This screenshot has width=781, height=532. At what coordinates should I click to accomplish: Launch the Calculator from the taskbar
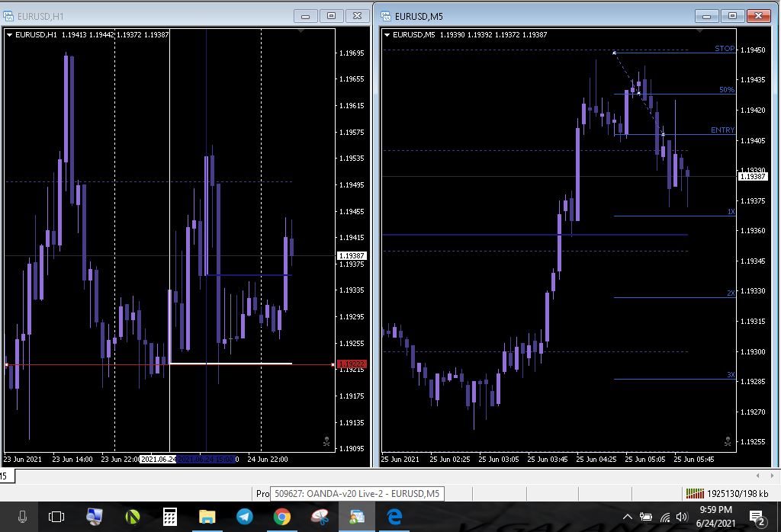click(x=170, y=517)
